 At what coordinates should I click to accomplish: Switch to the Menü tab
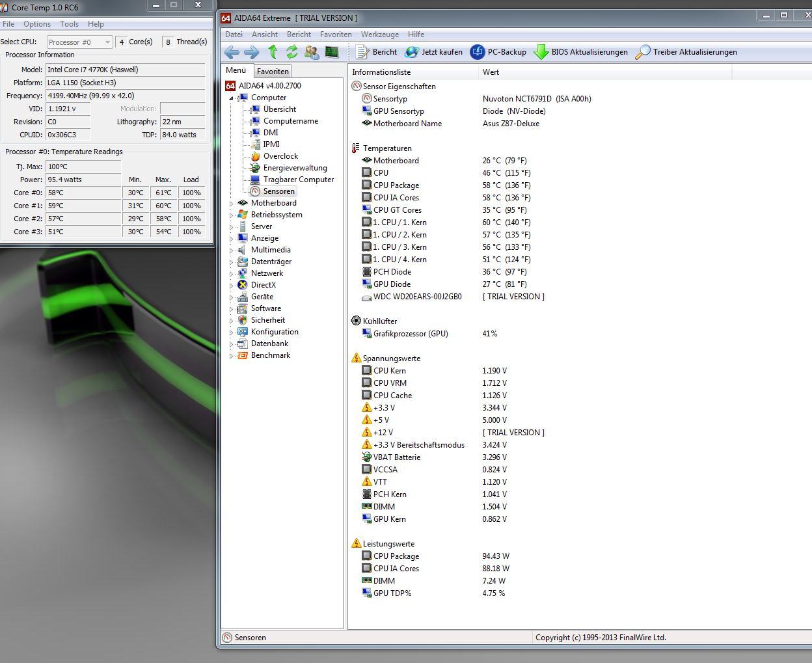[x=236, y=71]
